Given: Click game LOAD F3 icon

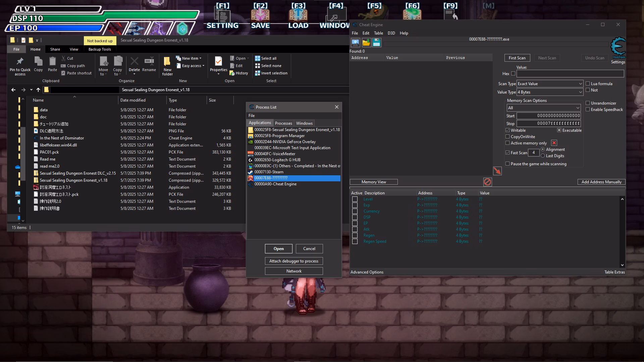Looking at the screenshot, I should click(298, 16).
